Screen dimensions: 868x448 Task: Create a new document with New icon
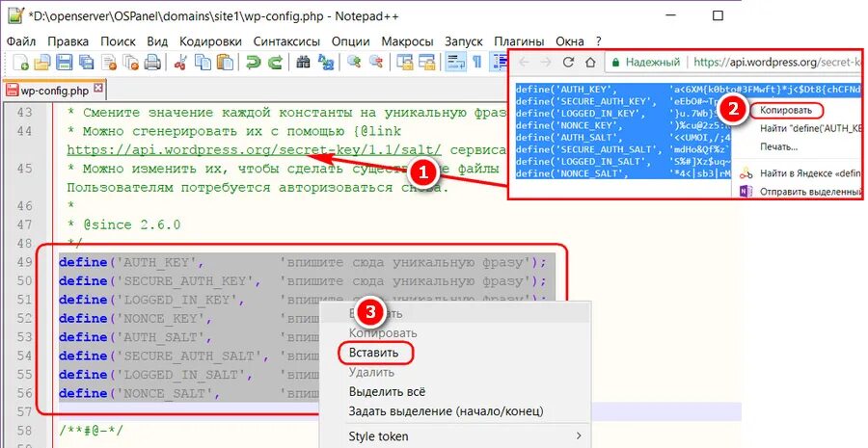(x=20, y=62)
